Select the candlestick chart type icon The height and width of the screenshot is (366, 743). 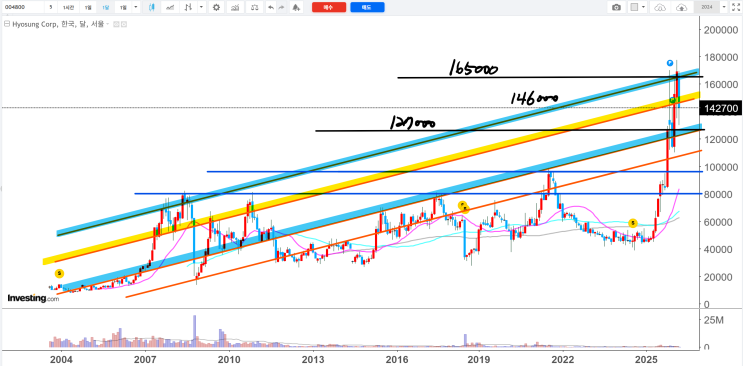click(152, 7)
